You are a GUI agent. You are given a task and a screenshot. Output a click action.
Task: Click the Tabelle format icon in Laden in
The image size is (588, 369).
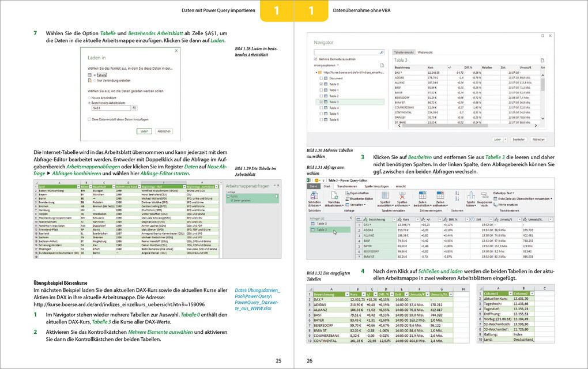[89, 75]
